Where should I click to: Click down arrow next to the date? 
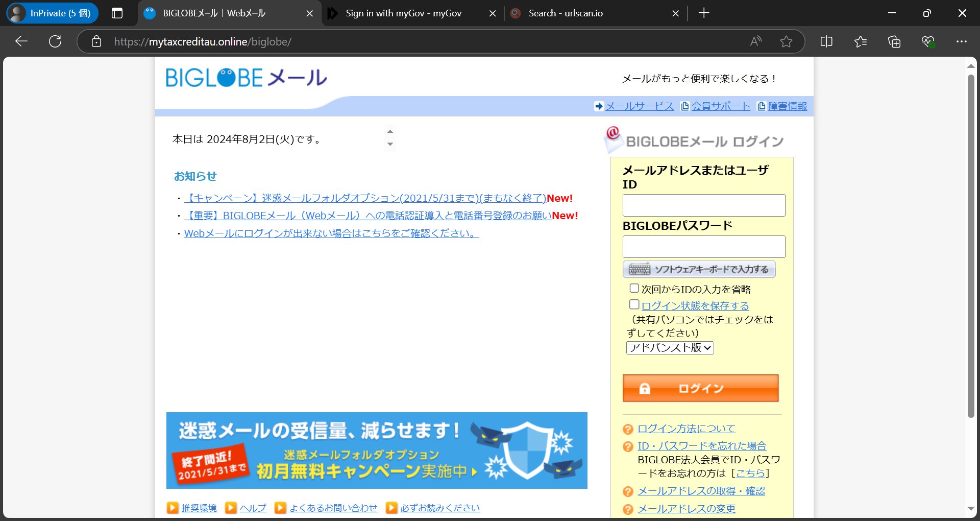pos(390,145)
